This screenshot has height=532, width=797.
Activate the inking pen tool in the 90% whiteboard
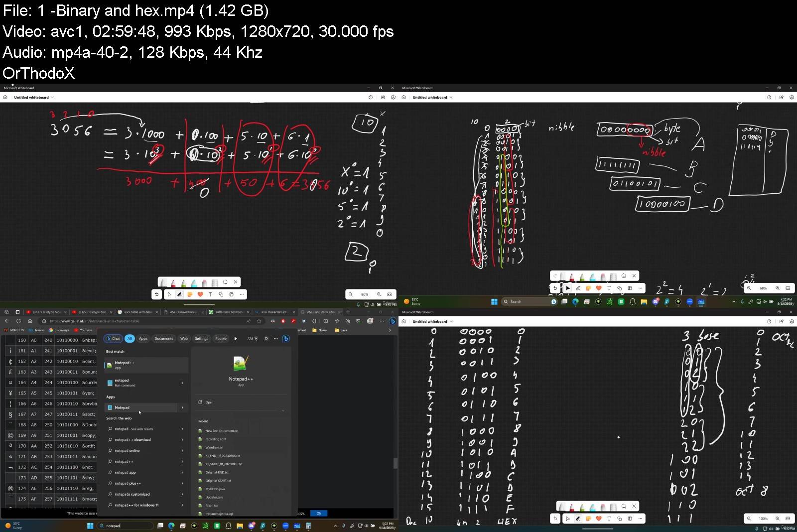point(179,294)
